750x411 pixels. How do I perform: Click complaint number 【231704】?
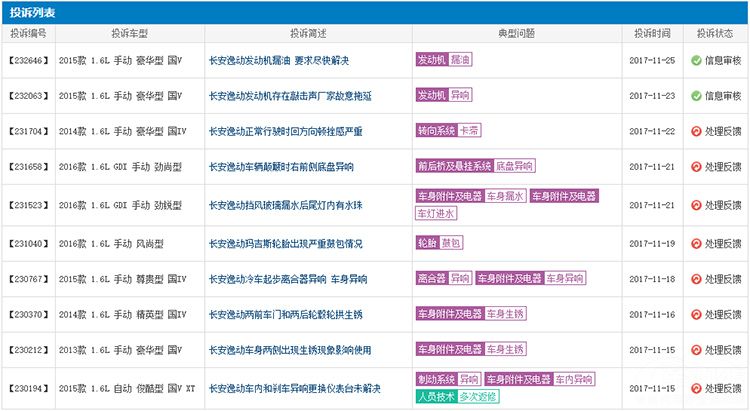tap(29, 131)
